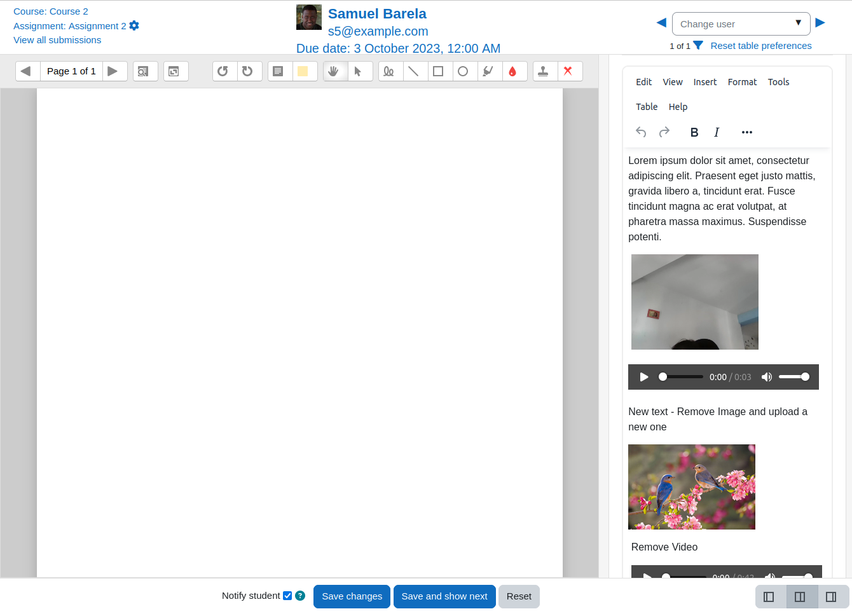
Task: Open Course 2 link
Action: [51, 11]
